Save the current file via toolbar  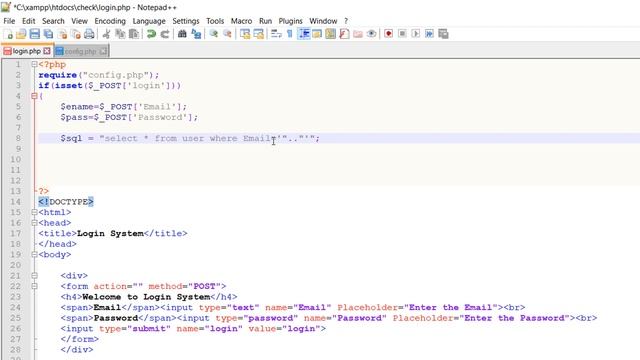click(x=35, y=34)
